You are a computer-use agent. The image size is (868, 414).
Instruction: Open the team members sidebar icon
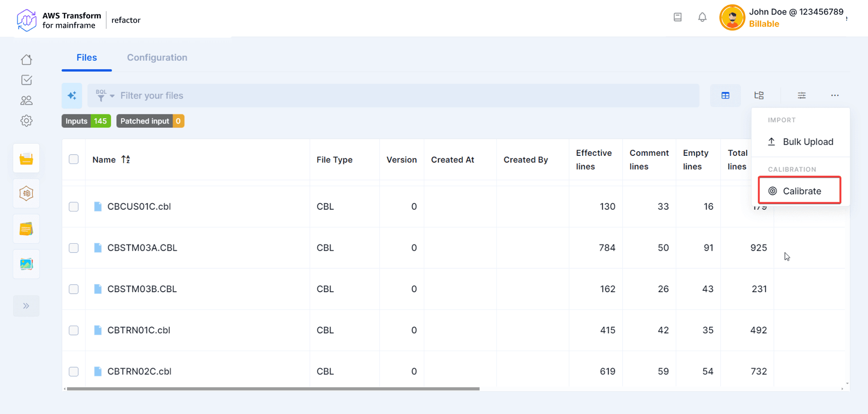[x=27, y=100]
